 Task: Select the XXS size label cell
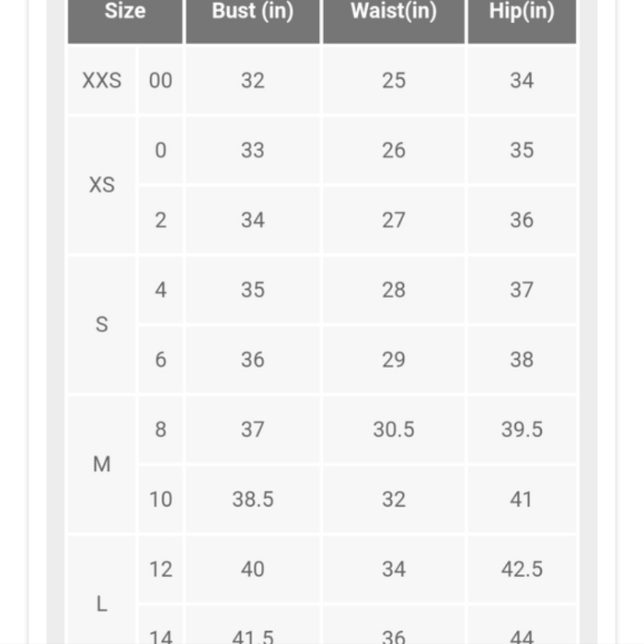[102, 80]
